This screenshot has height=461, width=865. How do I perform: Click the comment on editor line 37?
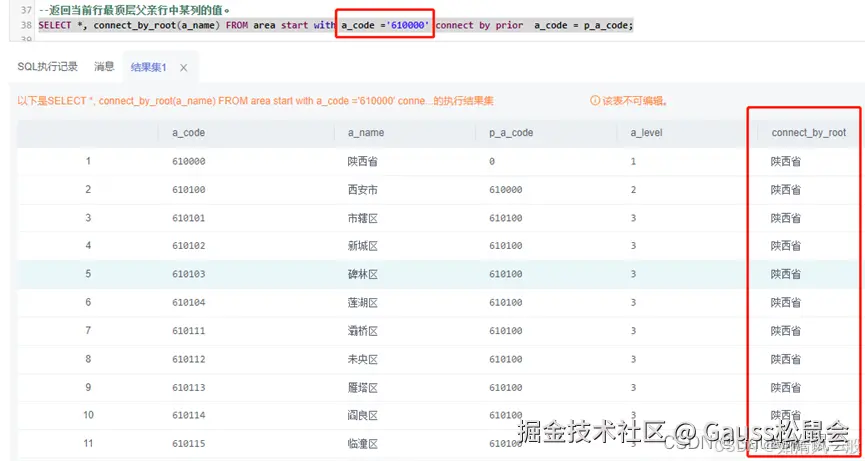tap(134, 10)
